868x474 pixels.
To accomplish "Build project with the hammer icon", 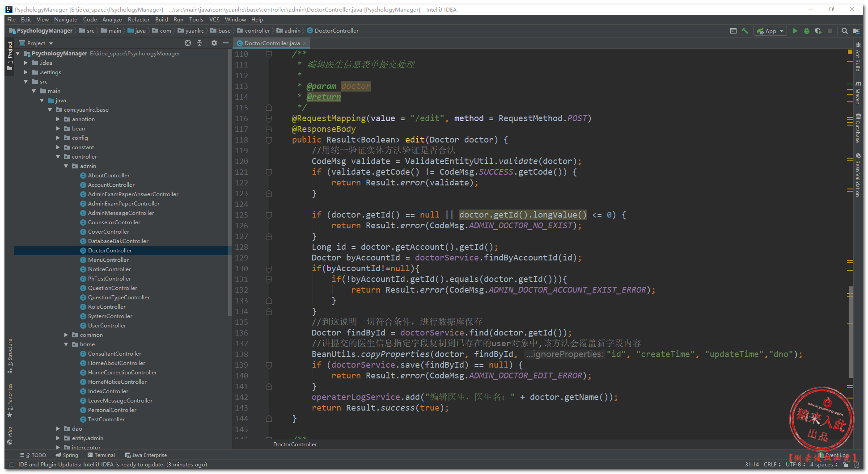I will (745, 31).
